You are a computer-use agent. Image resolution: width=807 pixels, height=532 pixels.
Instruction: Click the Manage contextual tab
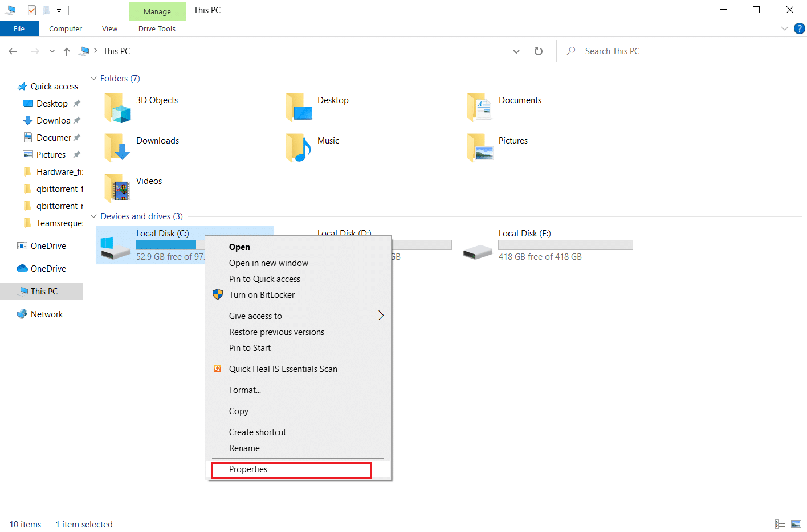157,11
